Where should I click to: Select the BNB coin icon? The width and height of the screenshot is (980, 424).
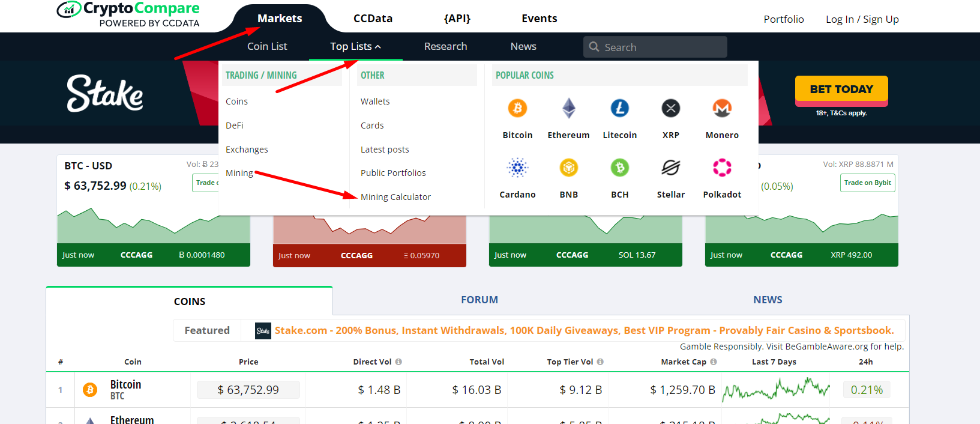pyautogui.click(x=568, y=168)
